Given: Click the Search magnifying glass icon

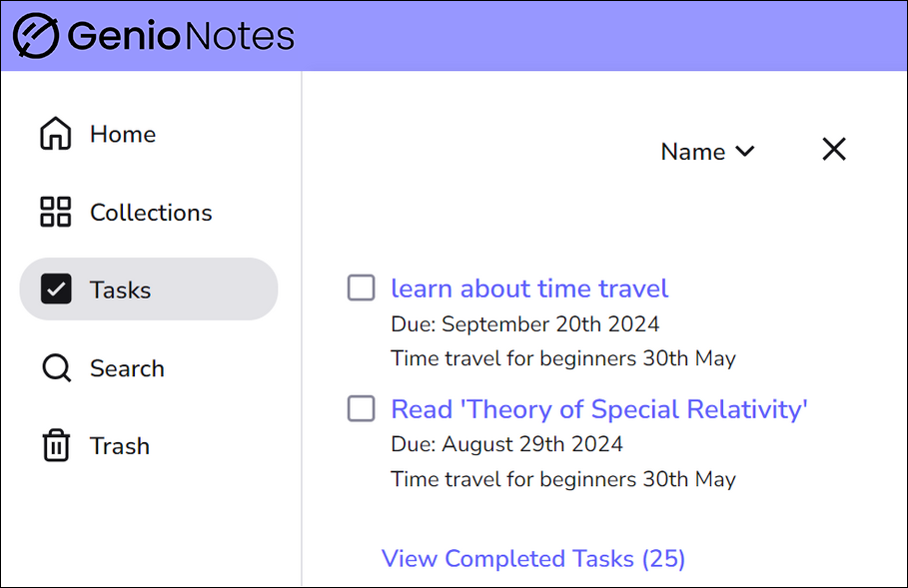Looking at the screenshot, I should coord(56,368).
